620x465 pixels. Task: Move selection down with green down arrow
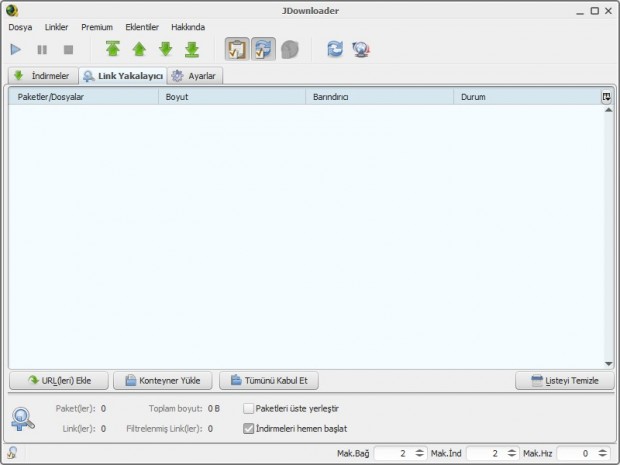[x=166, y=49]
